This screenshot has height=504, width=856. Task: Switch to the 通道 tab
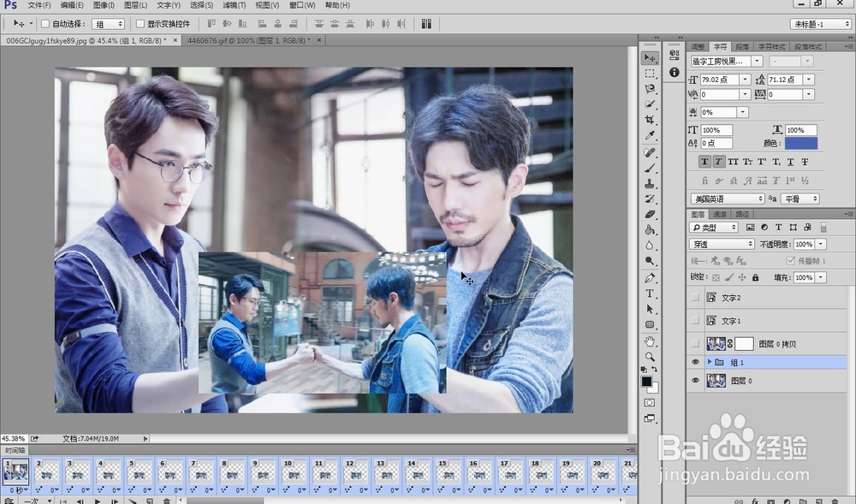click(720, 215)
